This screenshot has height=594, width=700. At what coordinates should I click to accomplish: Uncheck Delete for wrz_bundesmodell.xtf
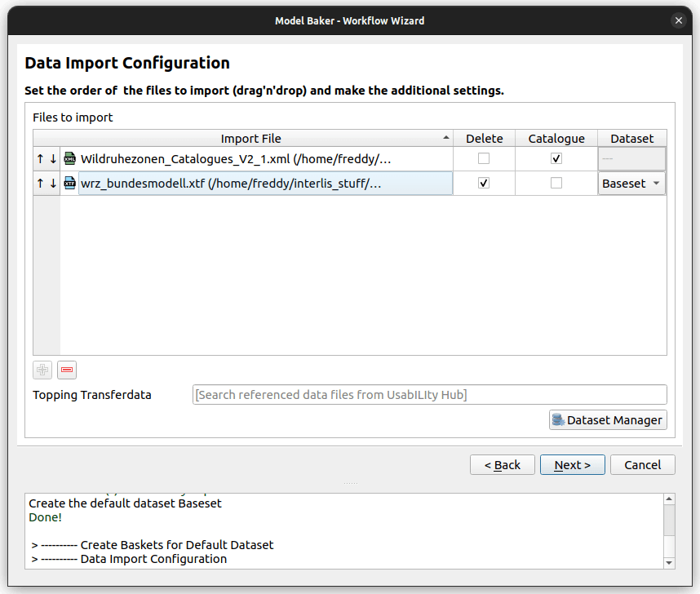[x=484, y=183]
